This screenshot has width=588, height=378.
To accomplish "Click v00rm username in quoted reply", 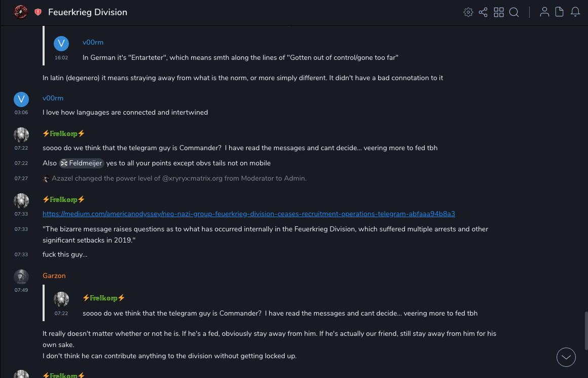I will (x=93, y=43).
